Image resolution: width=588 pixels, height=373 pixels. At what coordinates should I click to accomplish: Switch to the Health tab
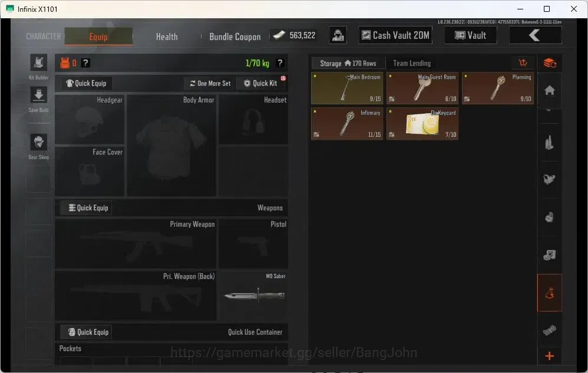[167, 37]
